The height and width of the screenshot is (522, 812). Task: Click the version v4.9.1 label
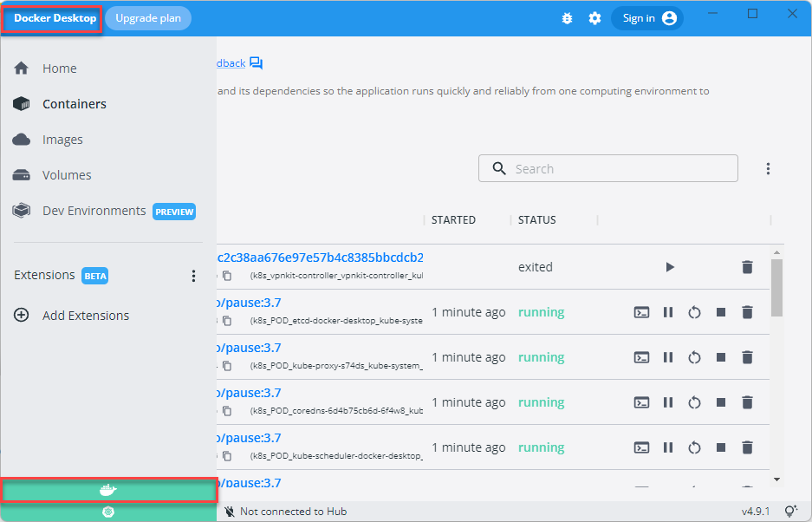[756, 512]
